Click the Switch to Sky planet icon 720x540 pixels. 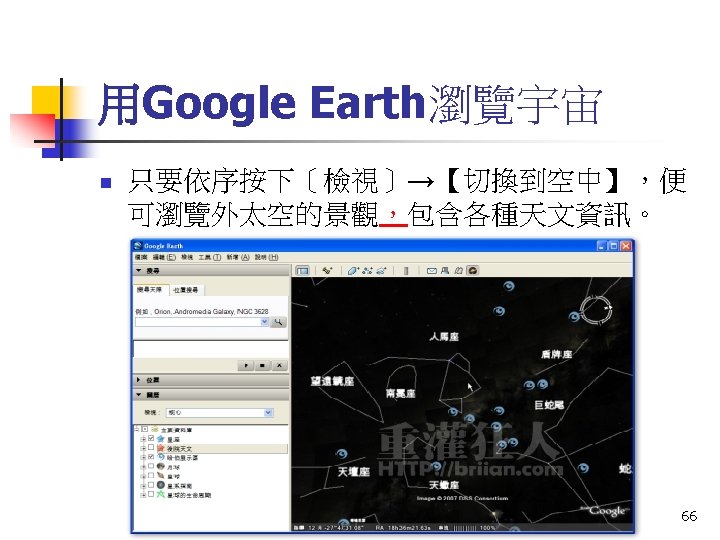click(x=472, y=270)
